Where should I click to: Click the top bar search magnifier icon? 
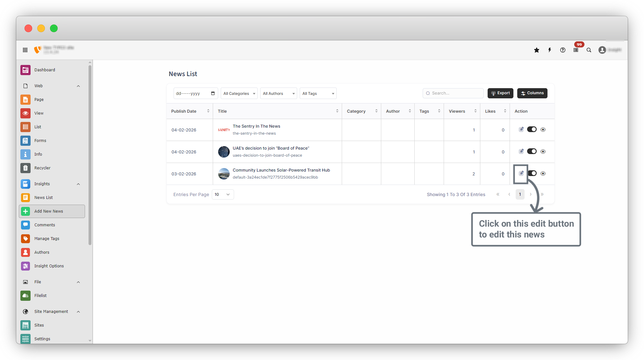589,50
